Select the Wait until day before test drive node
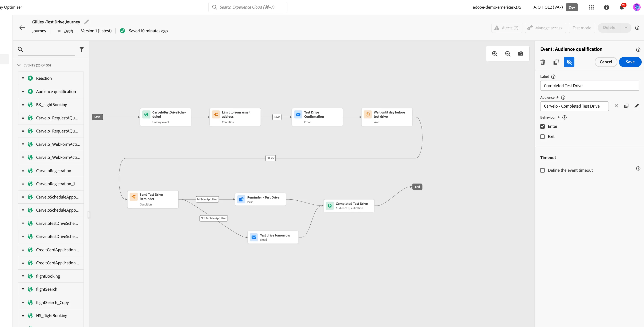The width and height of the screenshot is (644, 327). (x=387, y=117)
